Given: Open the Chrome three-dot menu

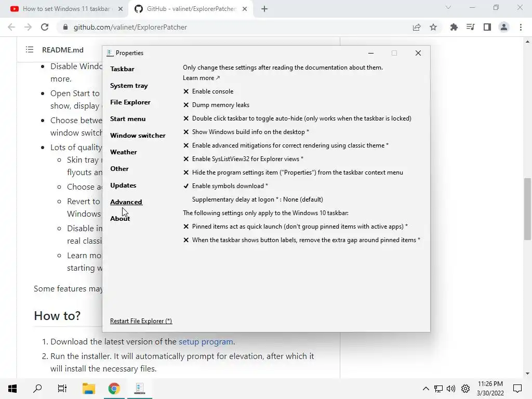Looking at the screenshot, I should point(521,27).
